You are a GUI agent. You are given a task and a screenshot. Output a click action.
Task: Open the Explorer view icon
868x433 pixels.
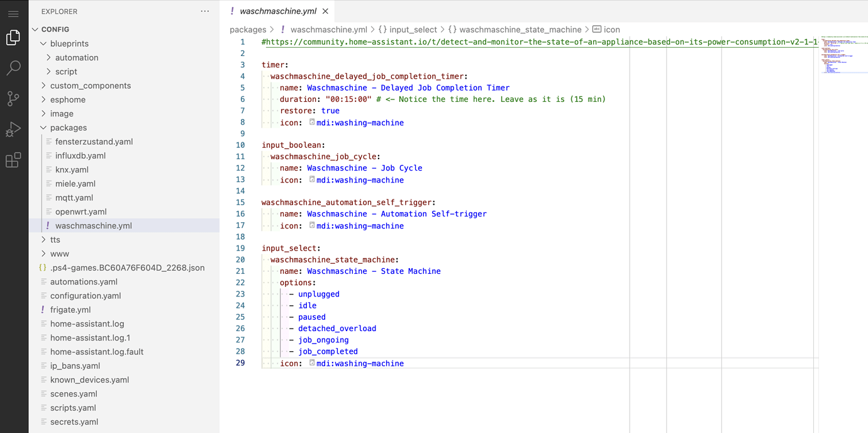(13, 37)
